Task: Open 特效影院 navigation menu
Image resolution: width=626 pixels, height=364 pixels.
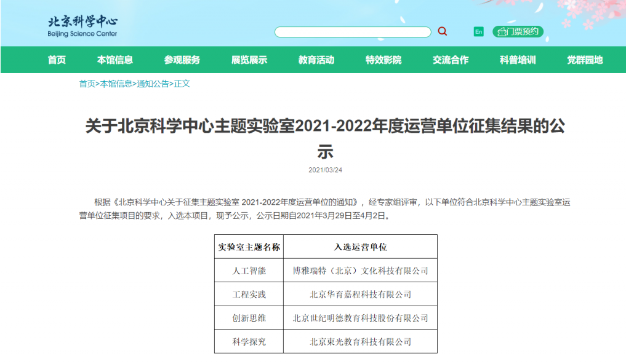Action: point(383,60)
